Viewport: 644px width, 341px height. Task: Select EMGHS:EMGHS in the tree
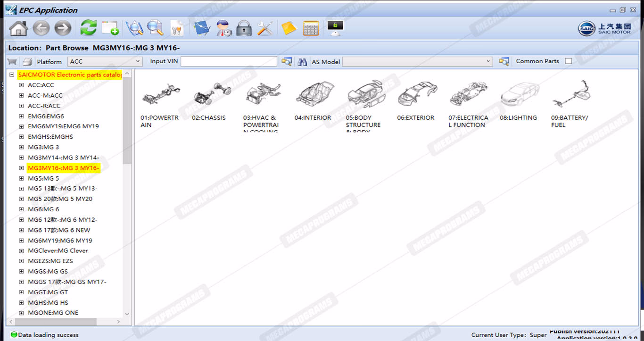click(x=50, y=137)
